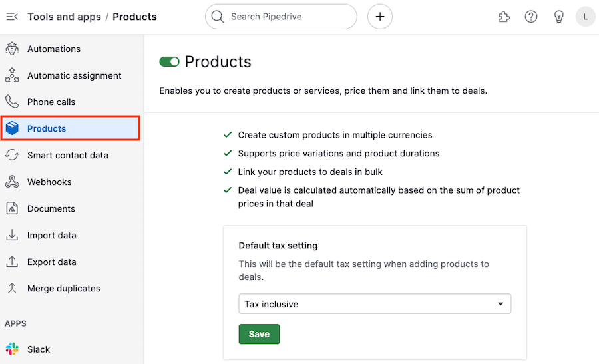This screenshot has height=364, width=599.
Task: Click the APPS section label
Action: point(16,323)
